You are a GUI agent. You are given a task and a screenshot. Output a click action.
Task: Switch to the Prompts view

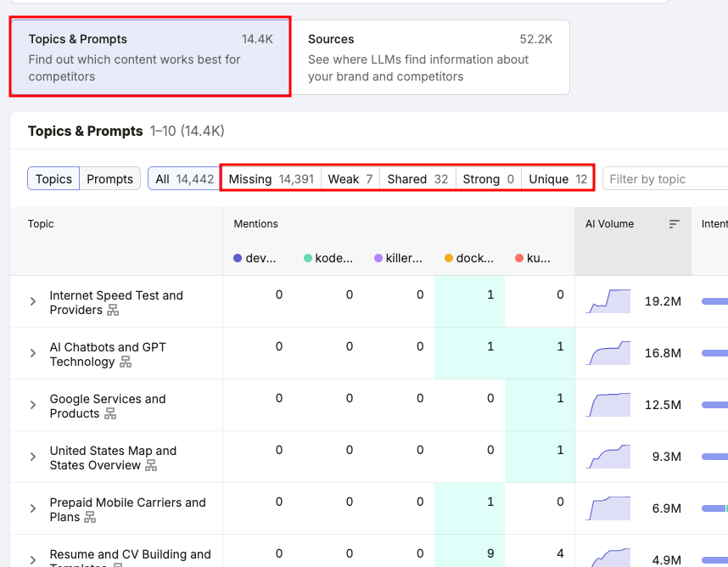pyautogui.click(x=110, y=179)
